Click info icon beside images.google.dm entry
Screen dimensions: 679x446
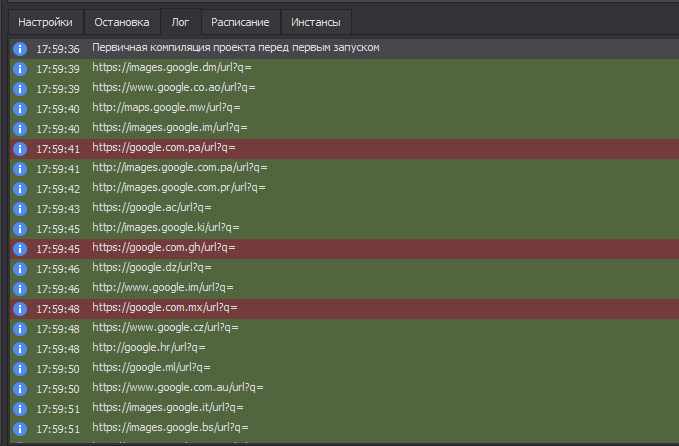click(x=19, y=68)
